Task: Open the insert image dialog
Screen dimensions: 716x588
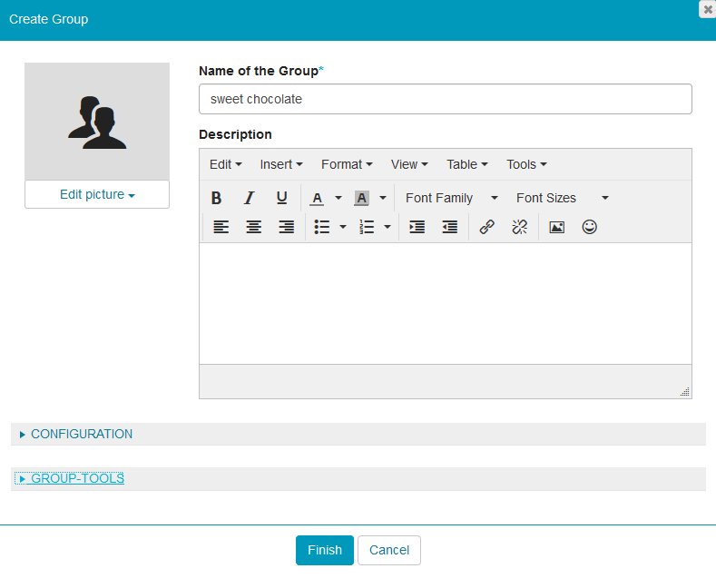Action: [557, 228]
